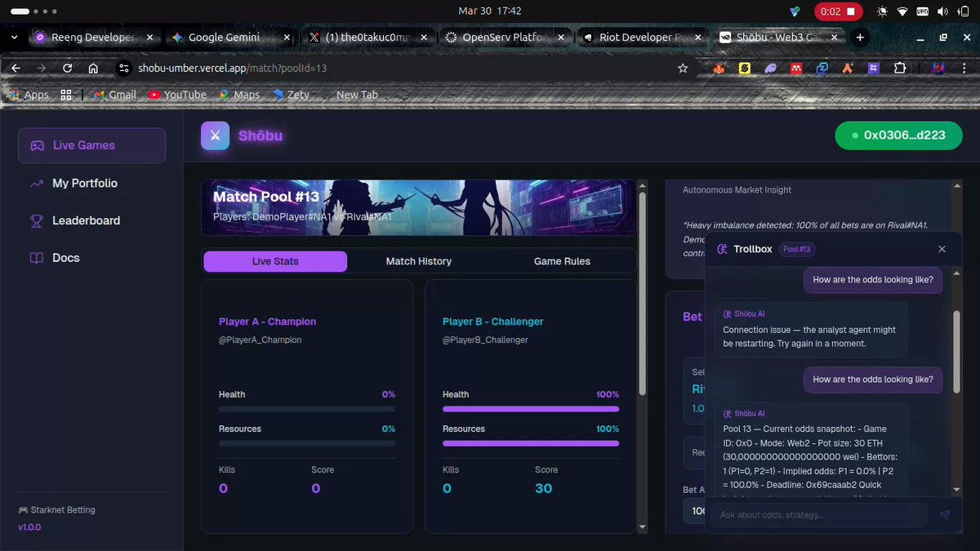The image size is (980, 551).
Task: Close the Shōbu - Web3 browser tab
Action: (835, 38)
